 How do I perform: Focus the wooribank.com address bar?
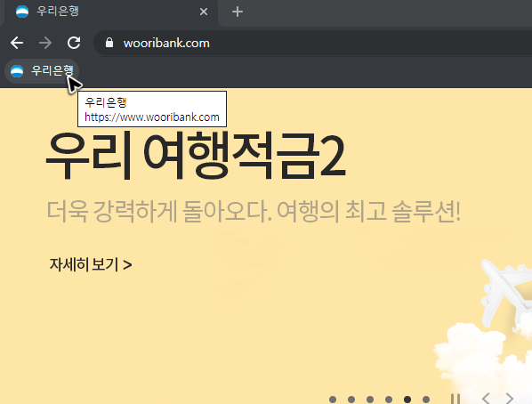(x=312, y=43)
